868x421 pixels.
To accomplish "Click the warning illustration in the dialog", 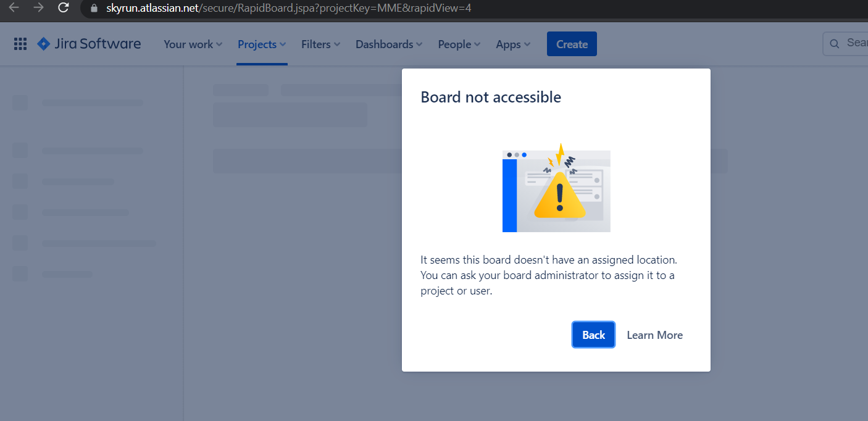I will [556, 188].
